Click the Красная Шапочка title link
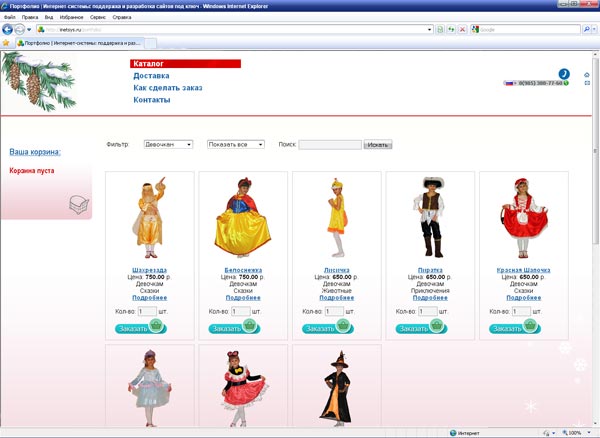 click(523, 270)
